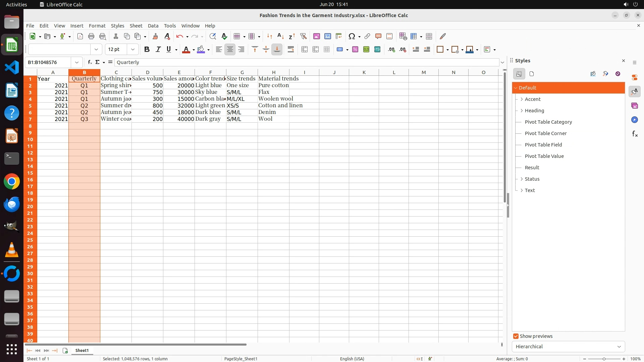This screenshot has height=362, width=644.
Task: Select the Sheet1 tab
Action: [x=82, y=351]
